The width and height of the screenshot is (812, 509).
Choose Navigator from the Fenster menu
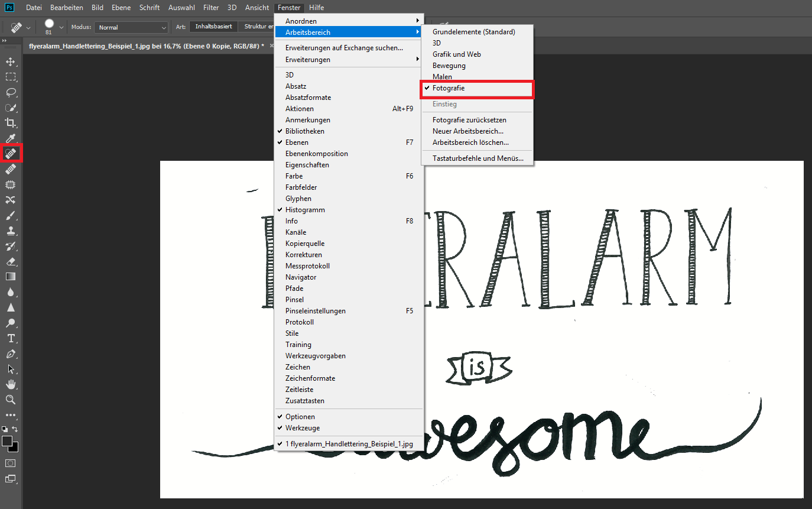click(301, 277)
